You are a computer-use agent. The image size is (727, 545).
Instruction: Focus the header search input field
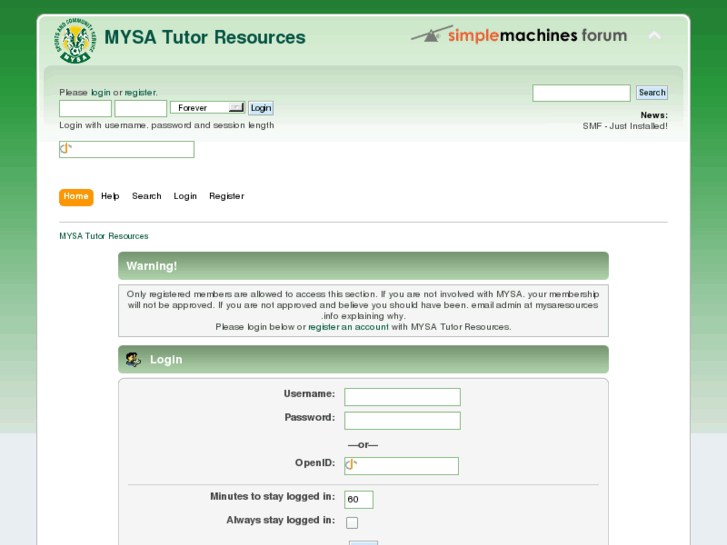pyautogui.click(x=581, y=93)
